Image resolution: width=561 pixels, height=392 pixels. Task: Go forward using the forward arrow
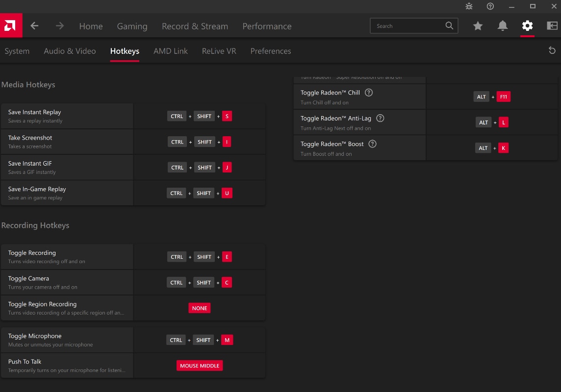point(60,26)
